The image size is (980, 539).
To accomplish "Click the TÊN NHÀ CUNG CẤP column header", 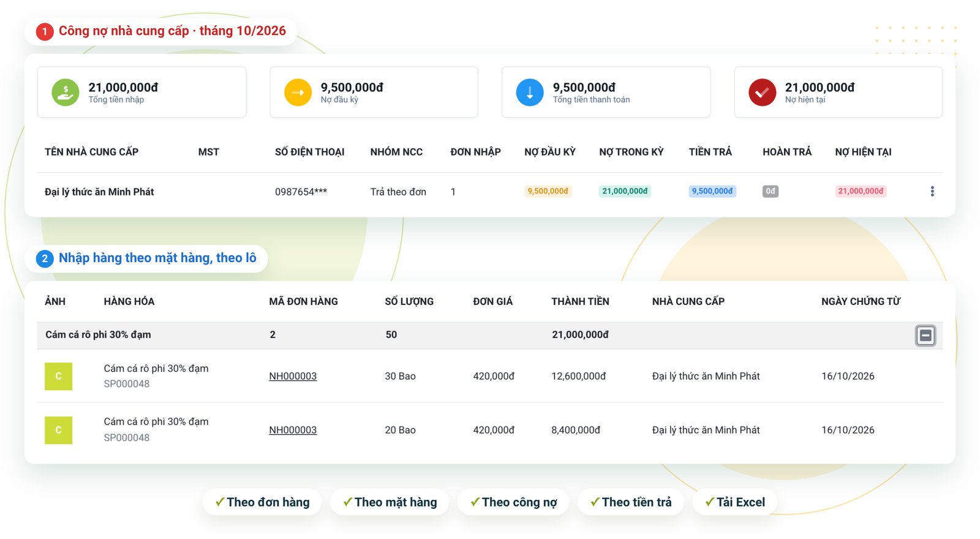I will coord(92,152).
